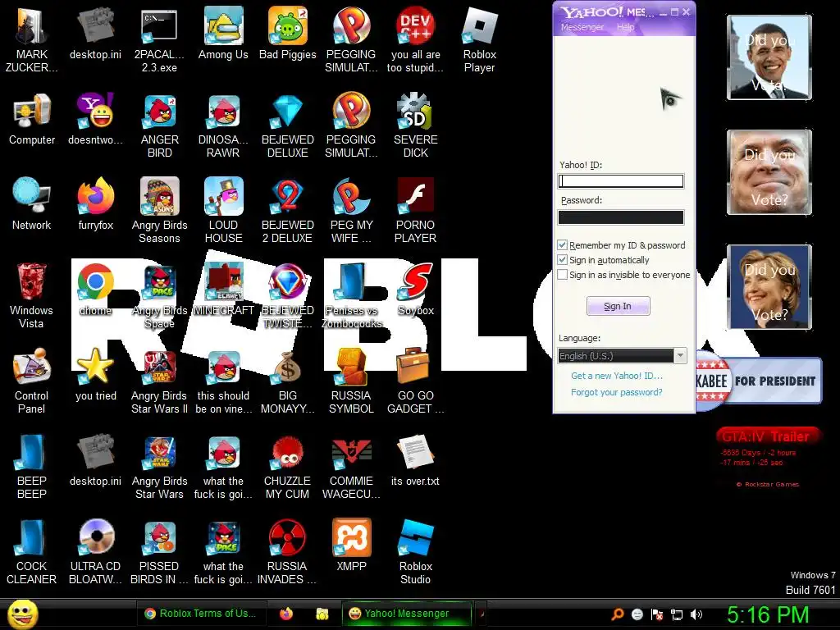
Task: Click the Hillary Did you Vote gadget
Action: 769,286
